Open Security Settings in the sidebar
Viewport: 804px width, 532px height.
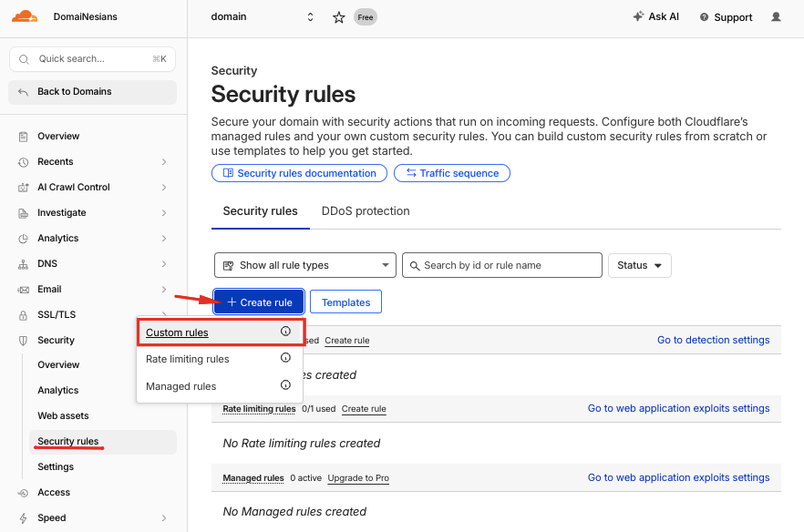coord(56,467)
